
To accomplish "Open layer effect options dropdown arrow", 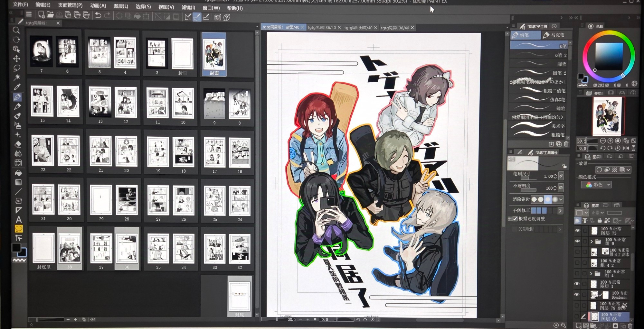I will 629,169.
